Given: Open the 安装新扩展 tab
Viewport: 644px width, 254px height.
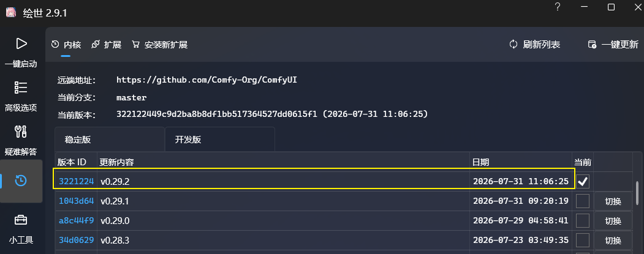Looking at the screenshot, I should pyautogui.click(x=160, y=45).
